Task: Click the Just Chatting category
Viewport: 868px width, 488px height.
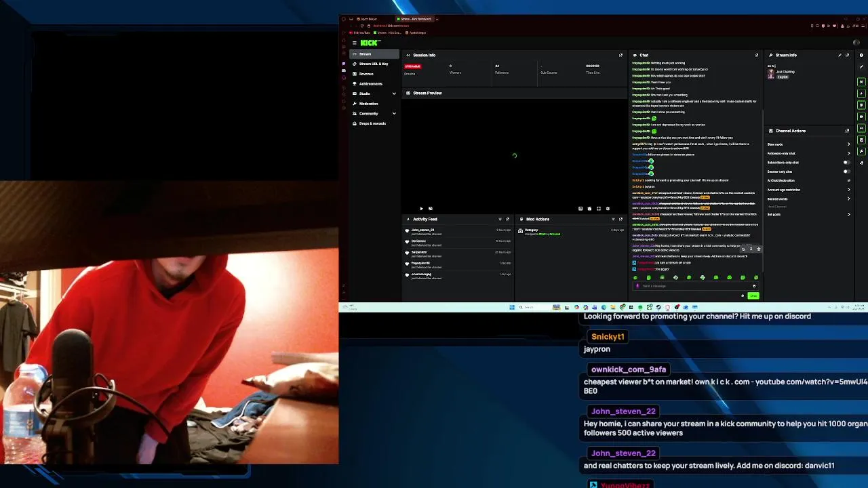Action: click(785, 72)
